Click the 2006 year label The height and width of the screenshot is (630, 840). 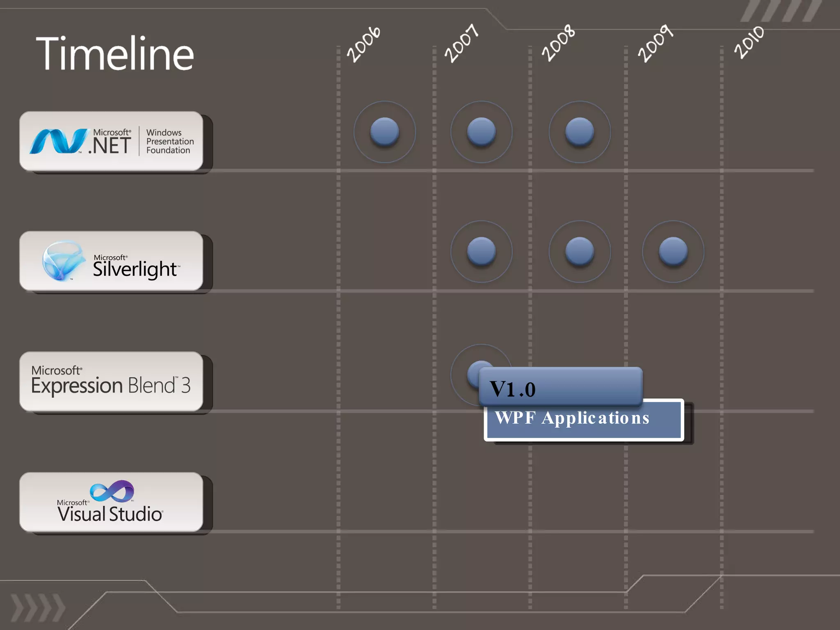364,44
